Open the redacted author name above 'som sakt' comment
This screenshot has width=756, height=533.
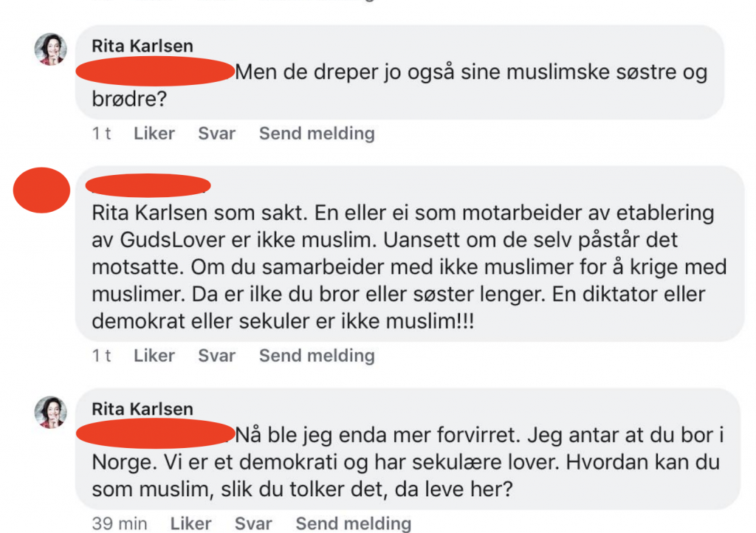click(148, 185)
